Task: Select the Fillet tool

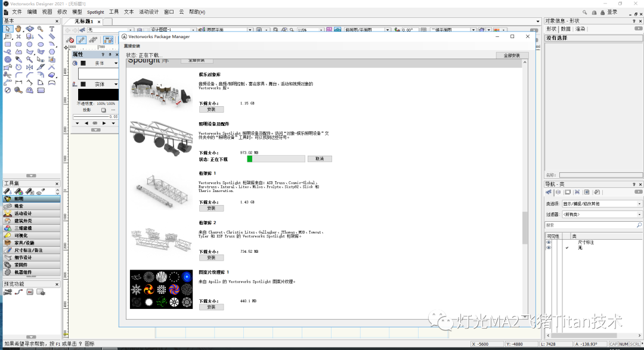Action: point(18,75)
